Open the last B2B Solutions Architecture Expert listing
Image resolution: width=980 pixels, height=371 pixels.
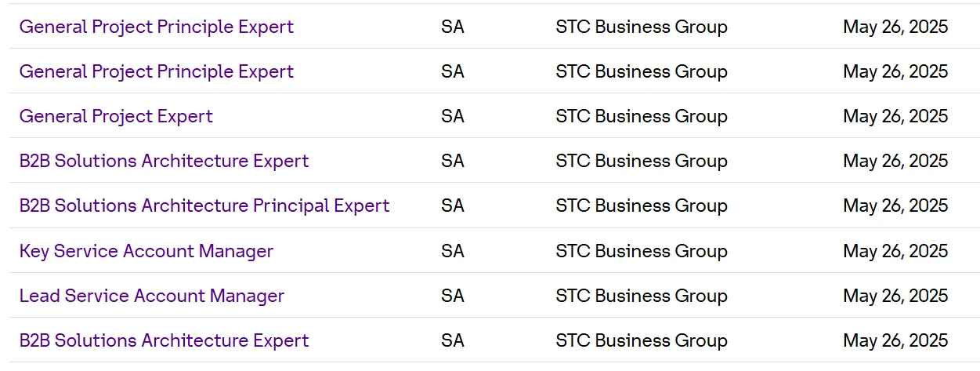tap(165, 340)
